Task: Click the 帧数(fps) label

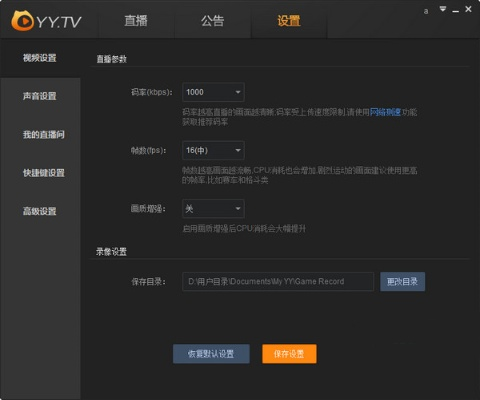Action: coord(149,151)
